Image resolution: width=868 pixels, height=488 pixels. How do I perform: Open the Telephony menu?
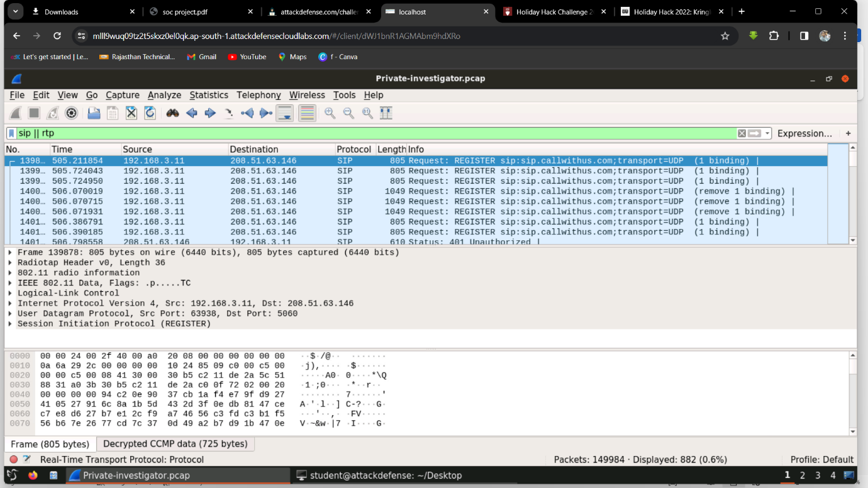point(259,95)
